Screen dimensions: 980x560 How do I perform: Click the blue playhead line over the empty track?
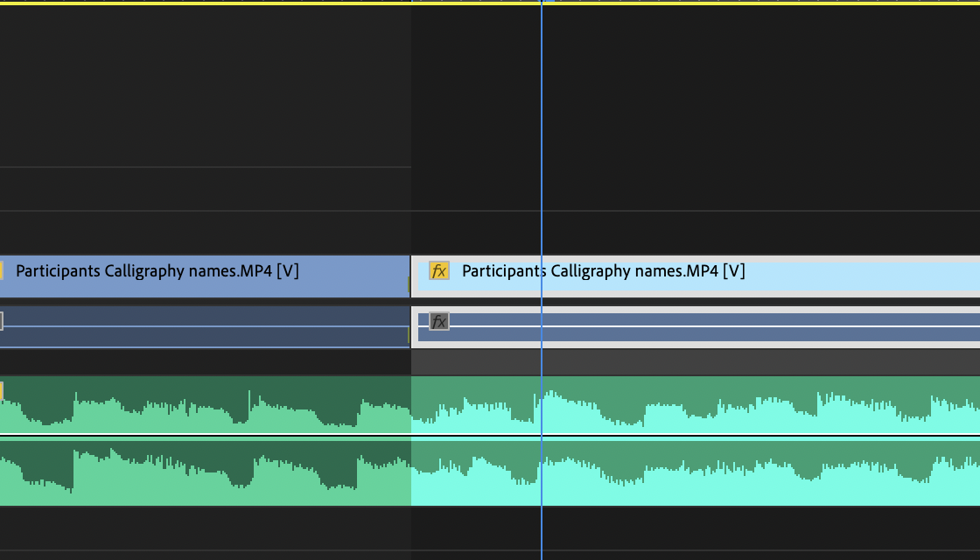tap(542, 131)
